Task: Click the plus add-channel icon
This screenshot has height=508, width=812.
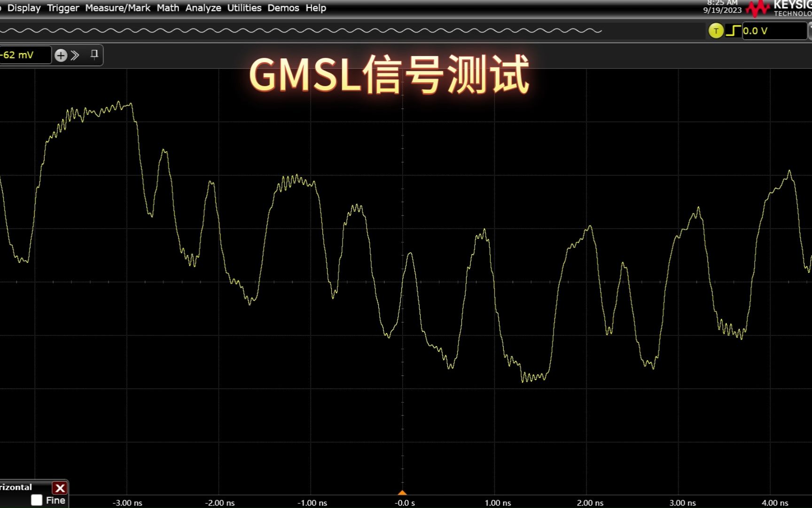Action: 61,56
